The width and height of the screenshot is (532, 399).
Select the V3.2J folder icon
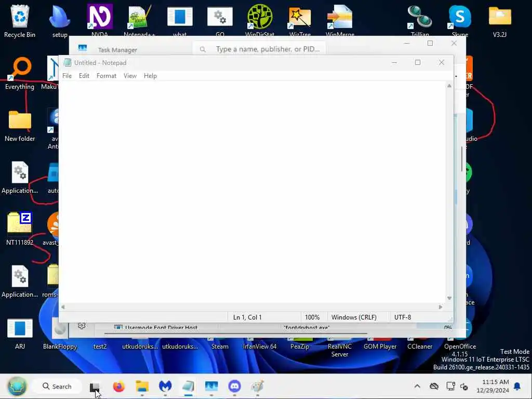point(500,21)
